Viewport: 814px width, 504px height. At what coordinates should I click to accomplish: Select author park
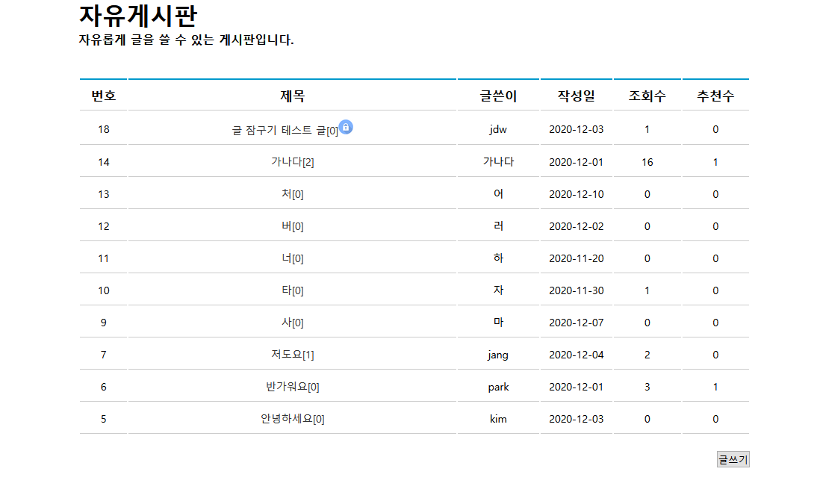498,388
